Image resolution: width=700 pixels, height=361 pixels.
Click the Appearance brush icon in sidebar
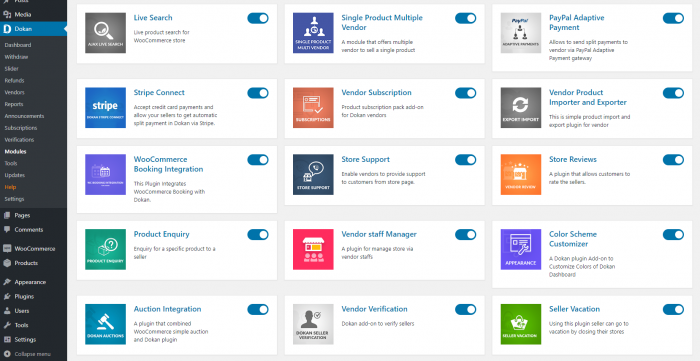[x=7, y=282]
